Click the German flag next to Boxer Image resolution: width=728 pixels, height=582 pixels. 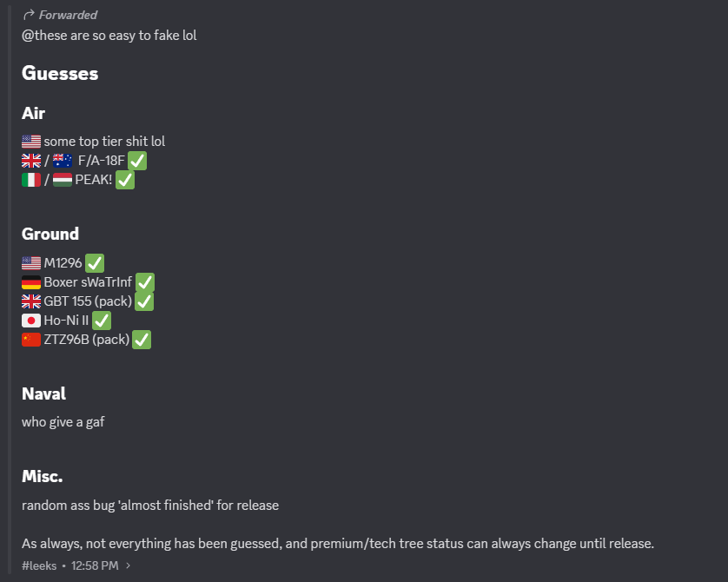pyautogui.click(x=31, y=282)
